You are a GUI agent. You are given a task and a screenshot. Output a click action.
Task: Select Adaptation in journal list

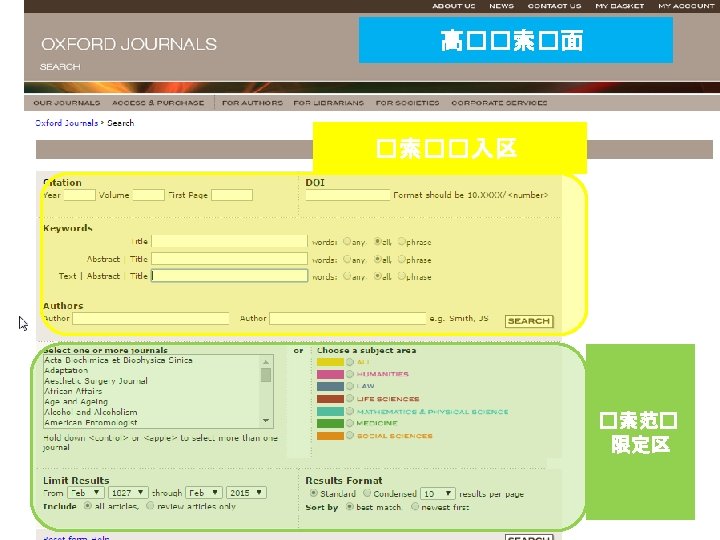pyautogui.click(x=66, y=371)
